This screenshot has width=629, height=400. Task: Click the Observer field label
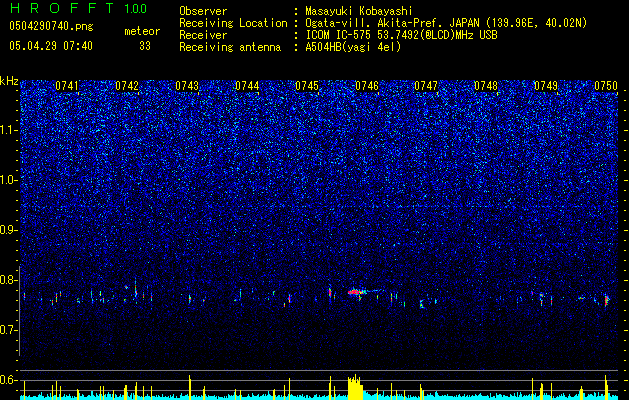[203, 11]
